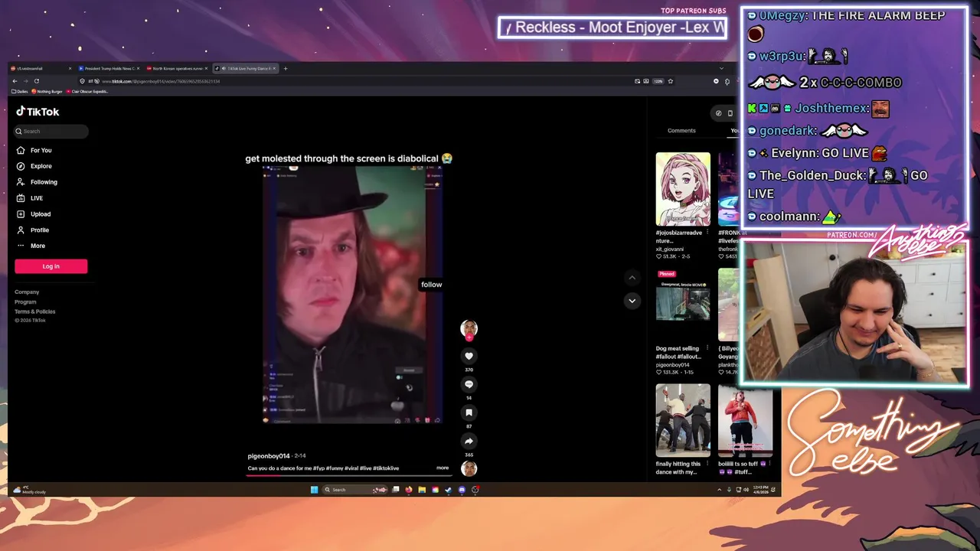The image size is (980, 551).
Task: Switch to the Comments tab
Action: coord(681,130)
